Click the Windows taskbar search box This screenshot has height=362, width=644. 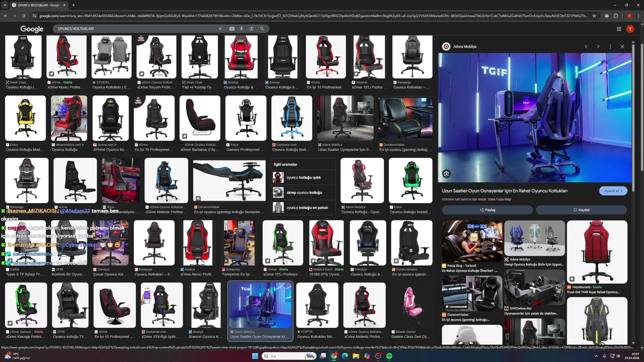[x=289, y=356]
